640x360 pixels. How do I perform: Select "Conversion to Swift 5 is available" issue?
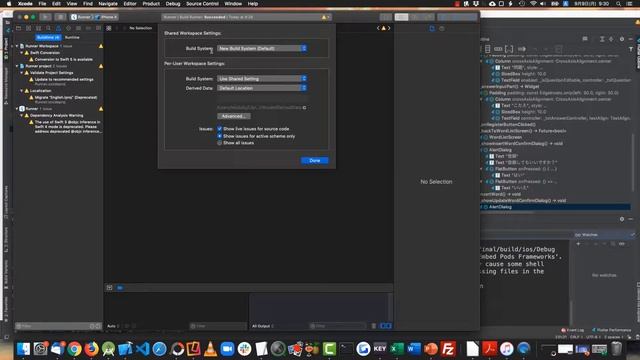pyautogui.click(x=64, y=59)
